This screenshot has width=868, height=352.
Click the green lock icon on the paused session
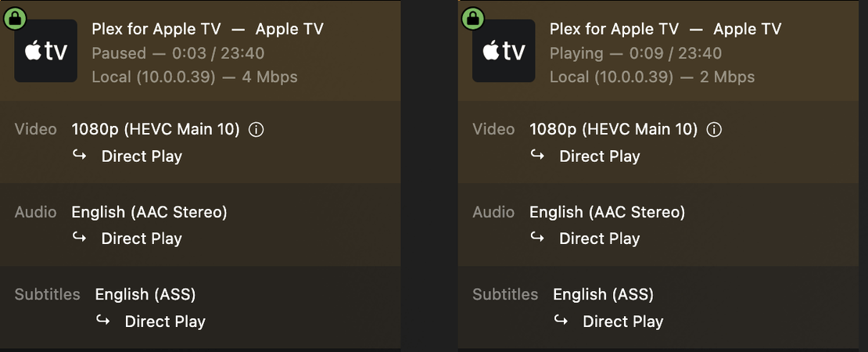point(15,19)
